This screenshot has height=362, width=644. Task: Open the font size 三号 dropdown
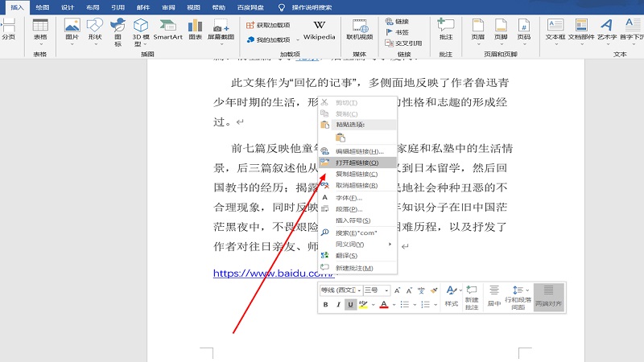[x=376, y=290]
